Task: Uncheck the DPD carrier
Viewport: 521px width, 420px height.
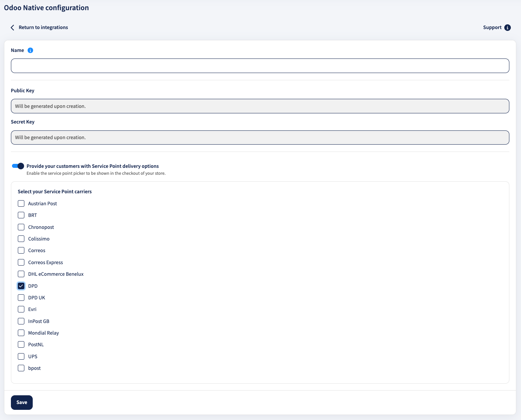Action: click(21, 286)
